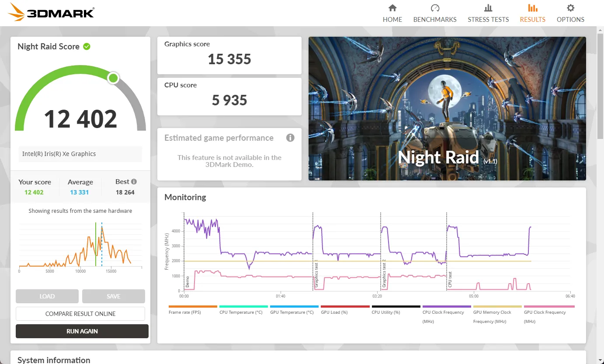Switch to the Results tab
Image resolution: width=604 pixels, height=364 pixels.
point(532,13)
